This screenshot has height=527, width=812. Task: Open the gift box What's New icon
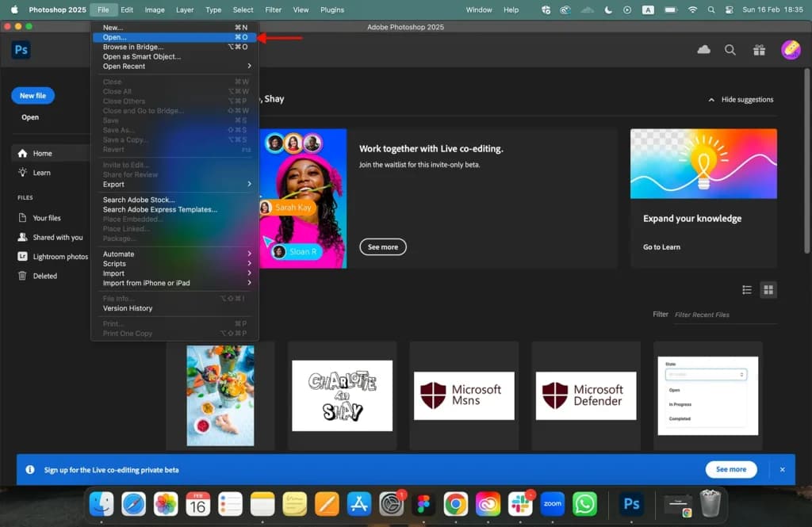coord(759,50)
